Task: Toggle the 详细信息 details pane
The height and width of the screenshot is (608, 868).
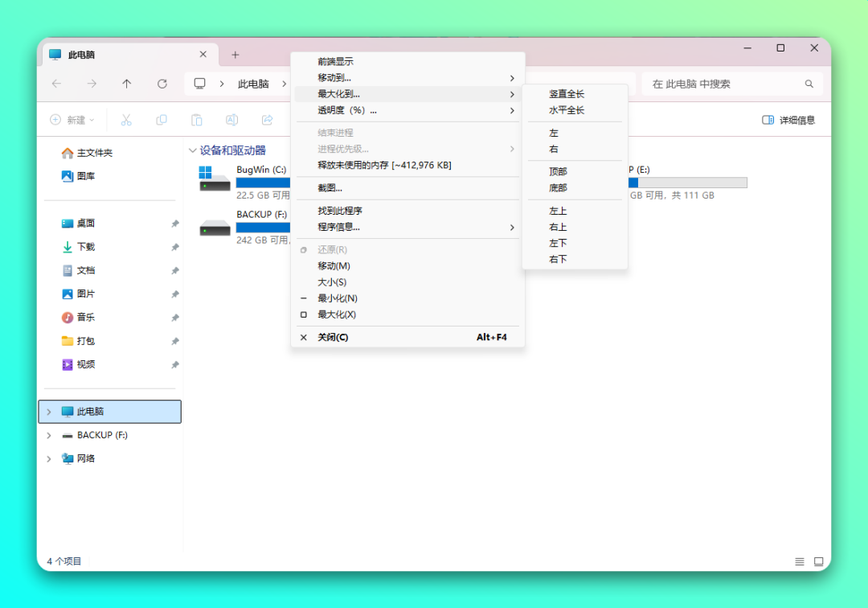Action: (788, 120)
